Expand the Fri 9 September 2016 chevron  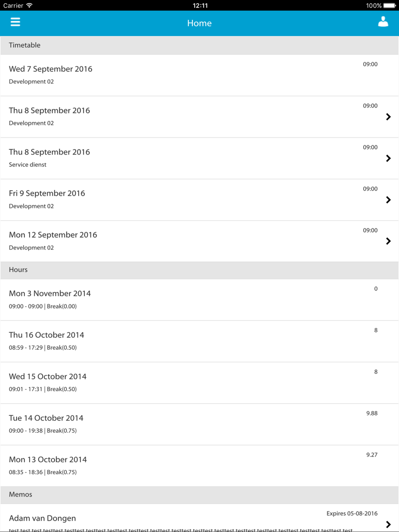pyautogui.click(x=388, y=200)
